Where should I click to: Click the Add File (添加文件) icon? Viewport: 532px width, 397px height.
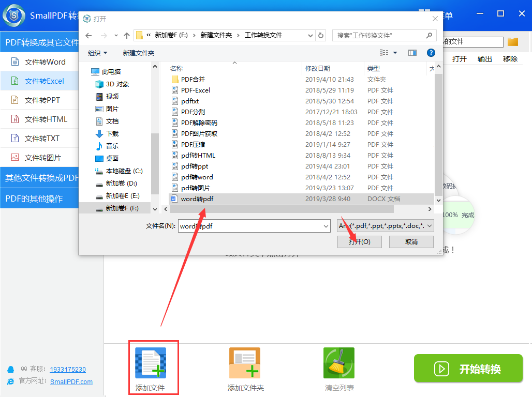click(x=150, y=363)
